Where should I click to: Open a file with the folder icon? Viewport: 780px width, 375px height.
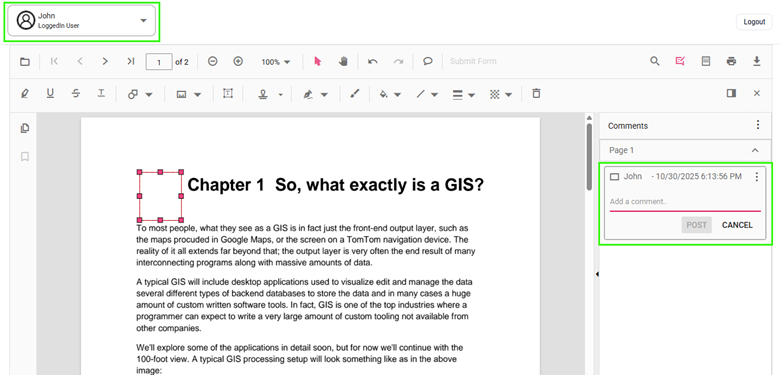24,62
